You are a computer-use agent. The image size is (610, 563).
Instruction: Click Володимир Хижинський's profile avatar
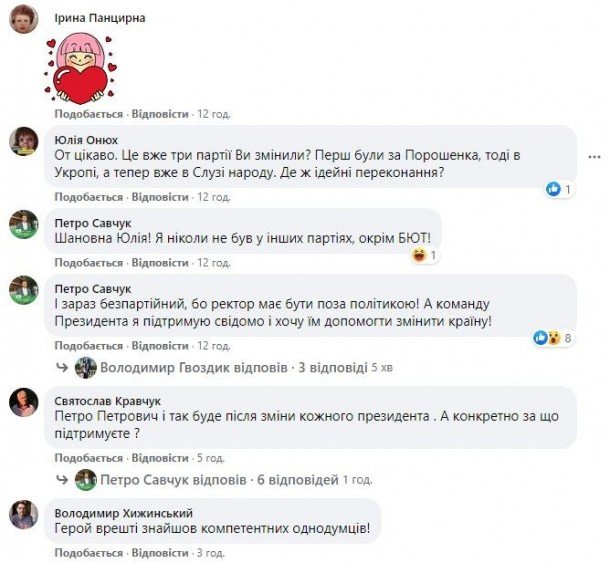[x=23, y=514]
